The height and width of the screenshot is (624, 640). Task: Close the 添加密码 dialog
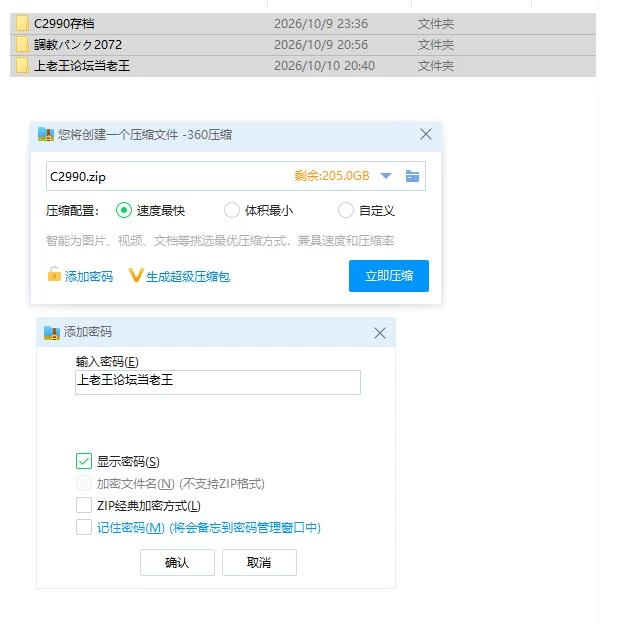click(380, 333)
